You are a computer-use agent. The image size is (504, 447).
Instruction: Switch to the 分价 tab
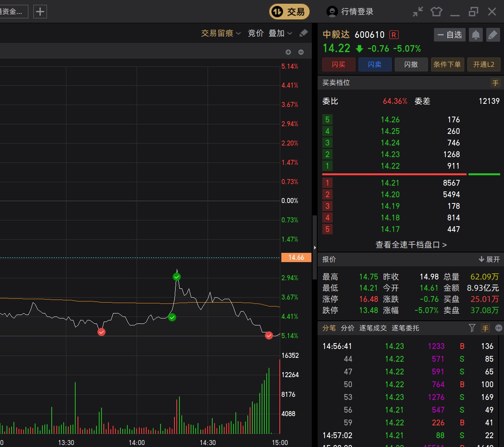[348, 328]
